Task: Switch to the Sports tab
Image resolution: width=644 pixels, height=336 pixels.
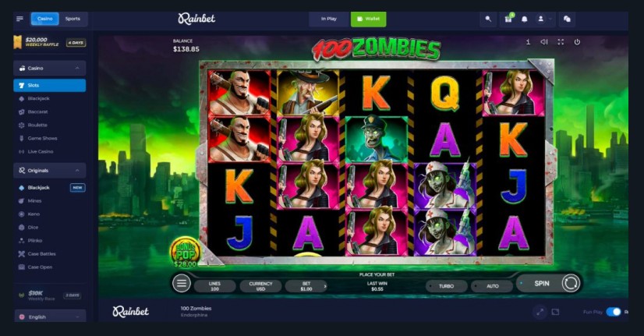Action: [73, 19]
